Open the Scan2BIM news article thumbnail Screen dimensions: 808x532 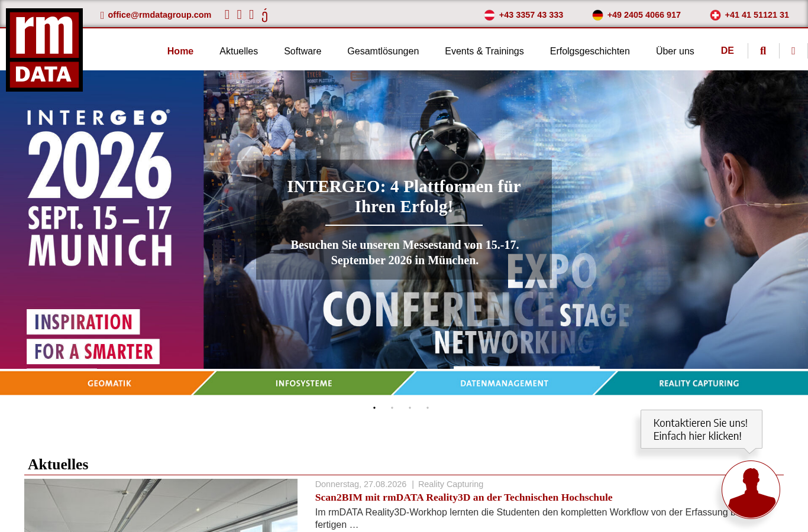click(x=161, y=505)
